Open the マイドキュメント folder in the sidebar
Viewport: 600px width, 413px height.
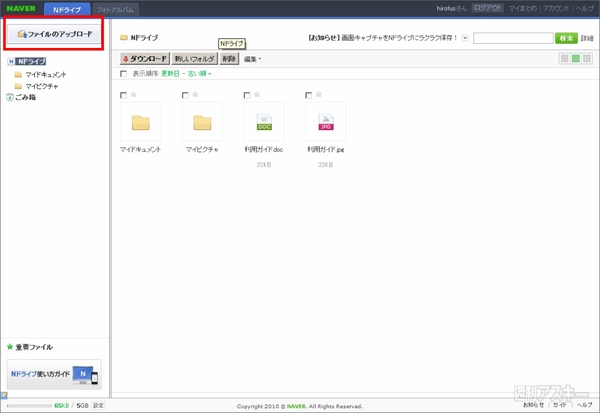coord(46,74)
